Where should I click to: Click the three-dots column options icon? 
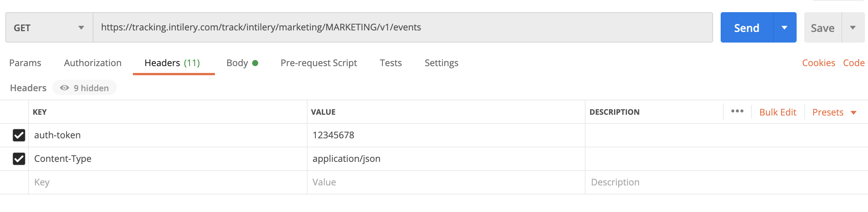click(x=737, y=111)
